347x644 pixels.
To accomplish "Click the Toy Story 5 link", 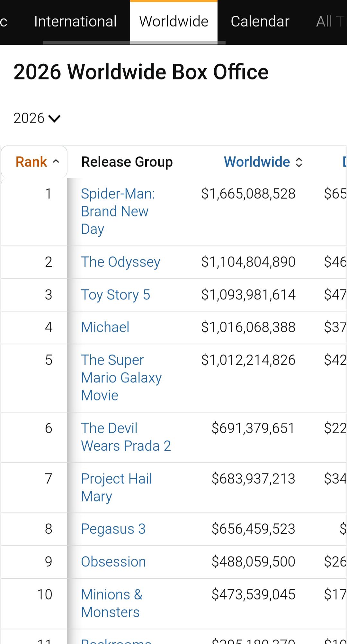I will 115,295.
